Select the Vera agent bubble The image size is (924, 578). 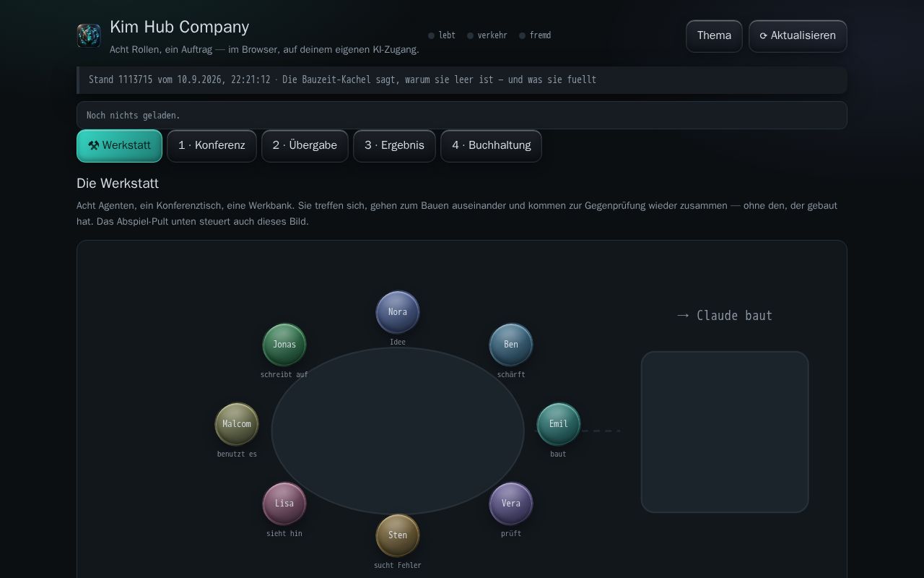click(511, 504)
